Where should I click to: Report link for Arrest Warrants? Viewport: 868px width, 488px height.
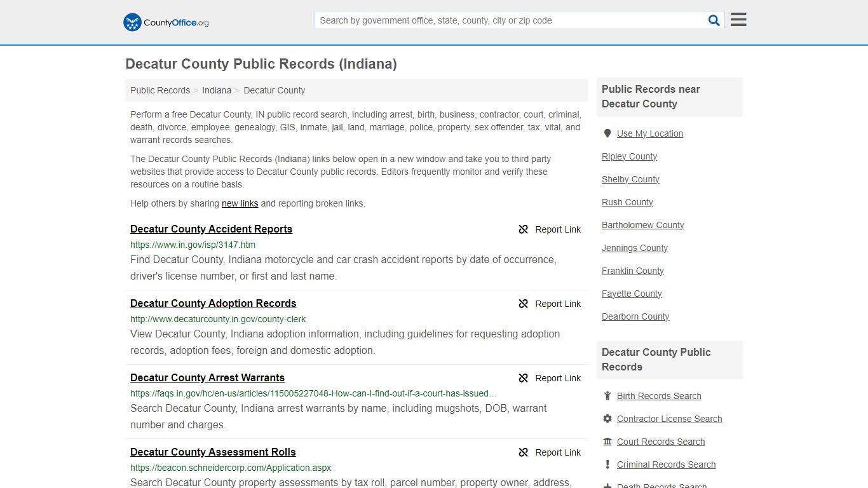click(558, 378)
